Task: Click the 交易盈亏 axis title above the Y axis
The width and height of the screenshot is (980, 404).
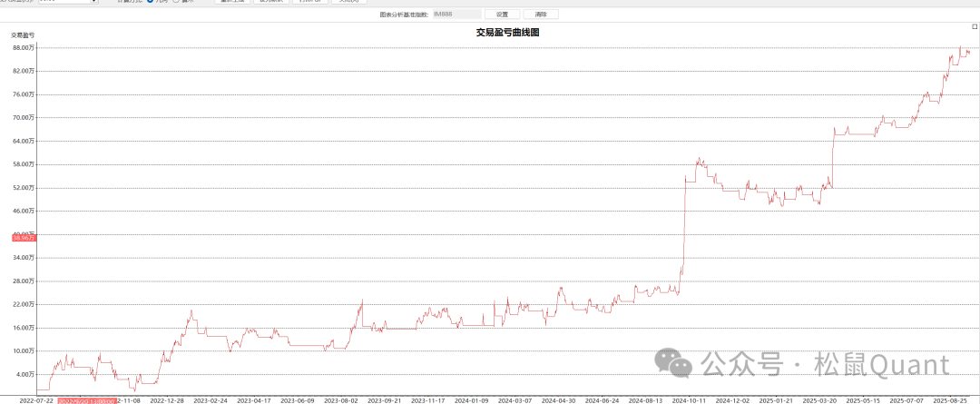Action: [x=23, y=34]
